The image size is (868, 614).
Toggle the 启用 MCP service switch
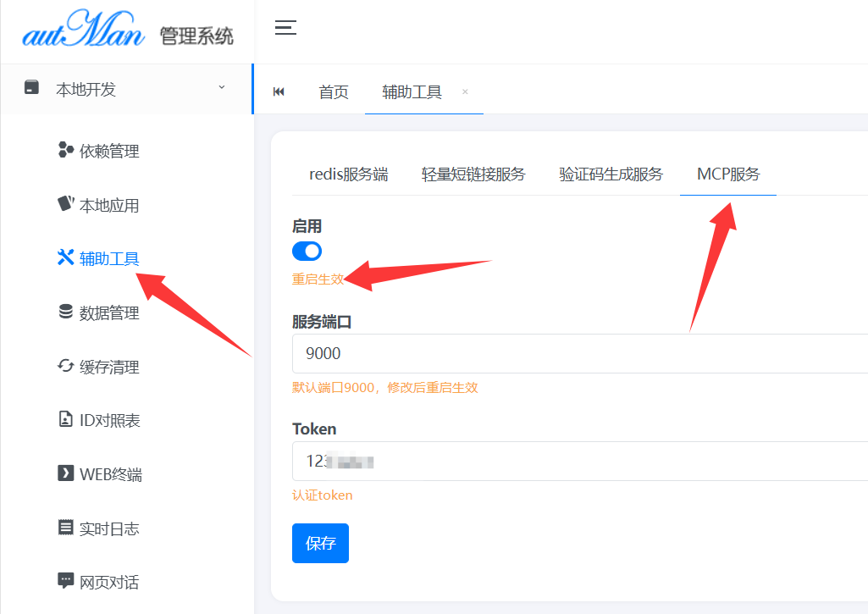click(307, 251)
